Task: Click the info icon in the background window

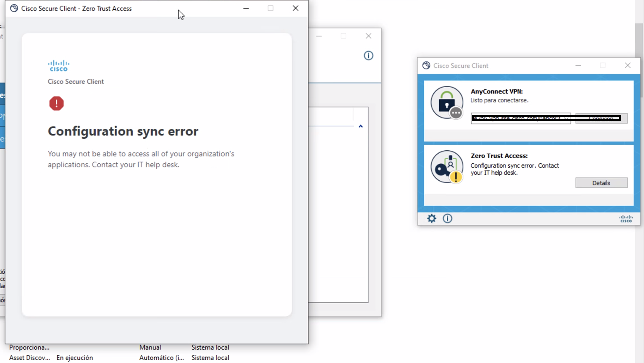Action: click(x=368, y=55)
